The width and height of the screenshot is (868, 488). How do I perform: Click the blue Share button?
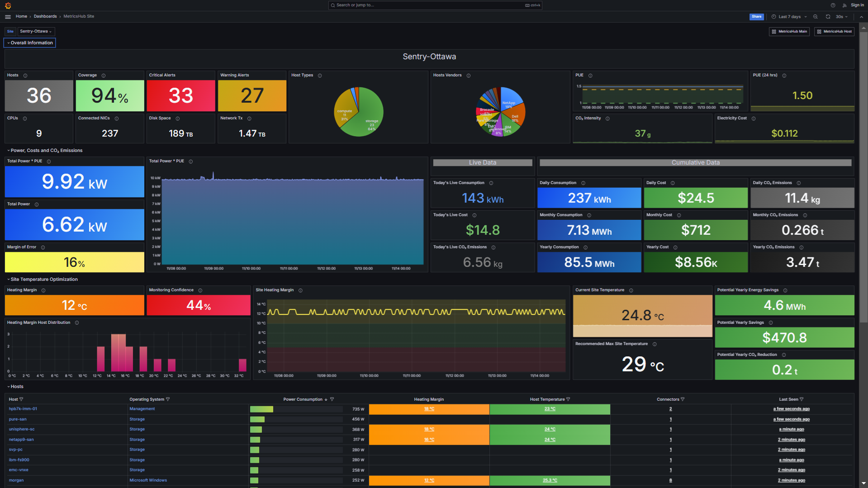[756, 17]
